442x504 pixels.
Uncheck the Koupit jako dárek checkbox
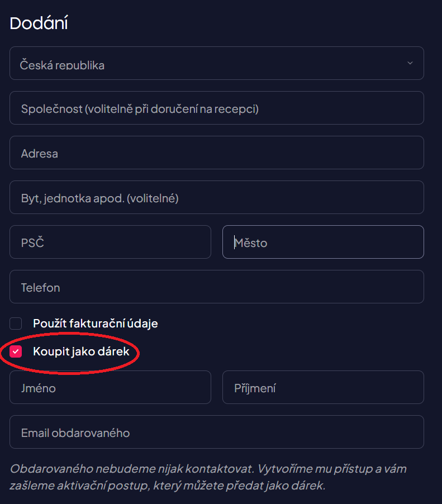(16, 351)
